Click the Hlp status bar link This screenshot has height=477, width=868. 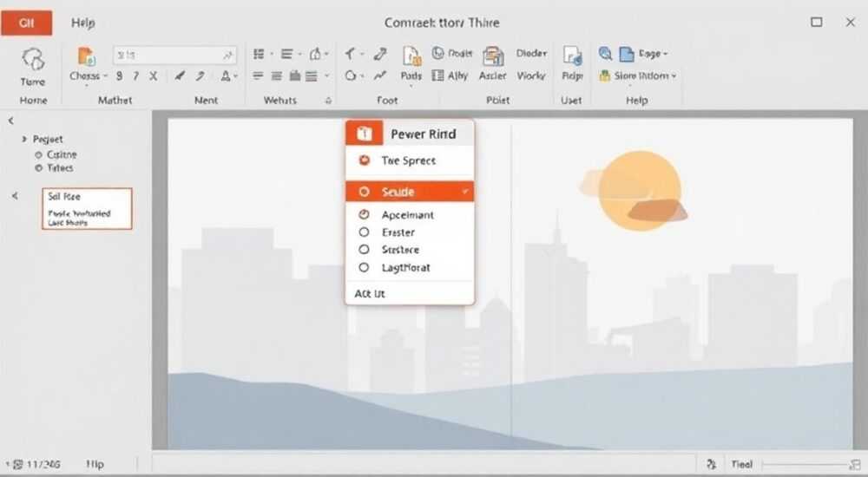pyautogui.click(x=95, y=464)
